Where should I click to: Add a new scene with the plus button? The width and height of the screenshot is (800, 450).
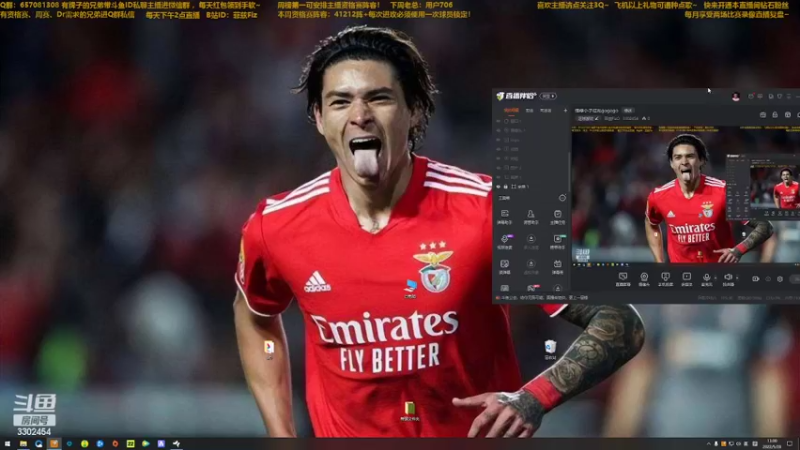click(x=565, y=110)
